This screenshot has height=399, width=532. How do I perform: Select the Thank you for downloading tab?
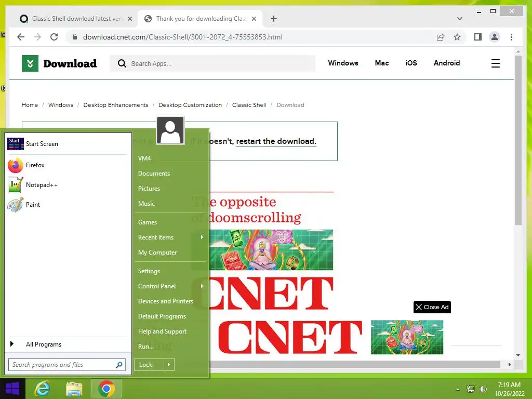pos(200,19)
